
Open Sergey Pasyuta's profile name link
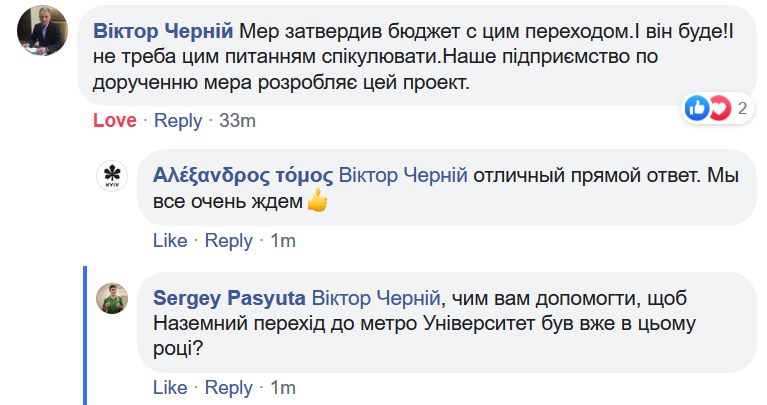point(227,297)
